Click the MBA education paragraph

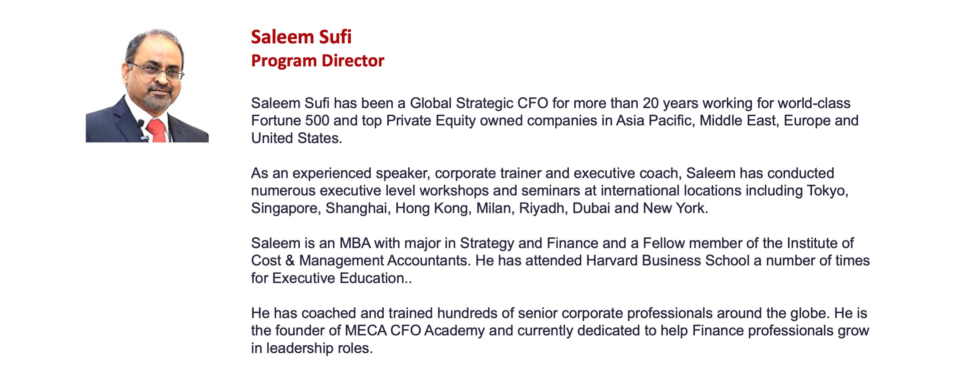tap(560, 261)
